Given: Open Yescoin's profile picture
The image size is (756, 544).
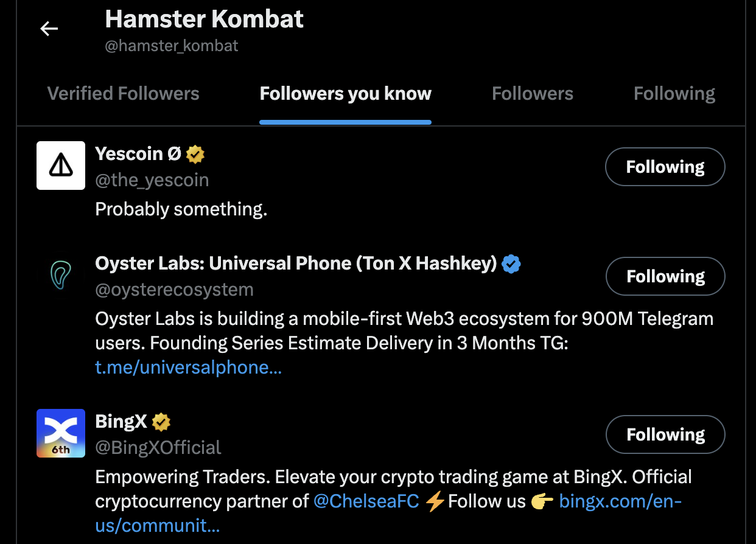Looking at the screenshot, I should [61, 166].
